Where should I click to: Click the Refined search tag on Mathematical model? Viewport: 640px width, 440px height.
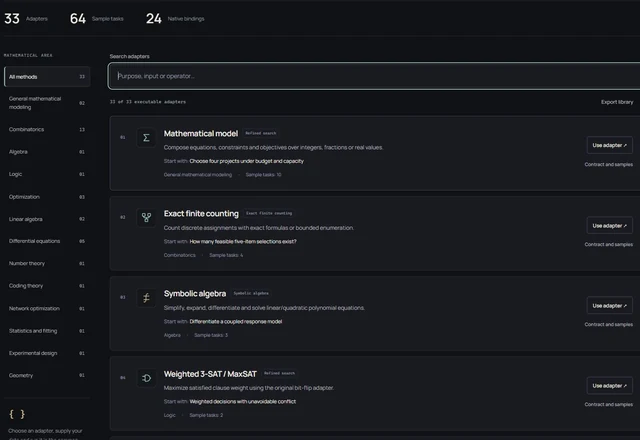pos(260,133)
